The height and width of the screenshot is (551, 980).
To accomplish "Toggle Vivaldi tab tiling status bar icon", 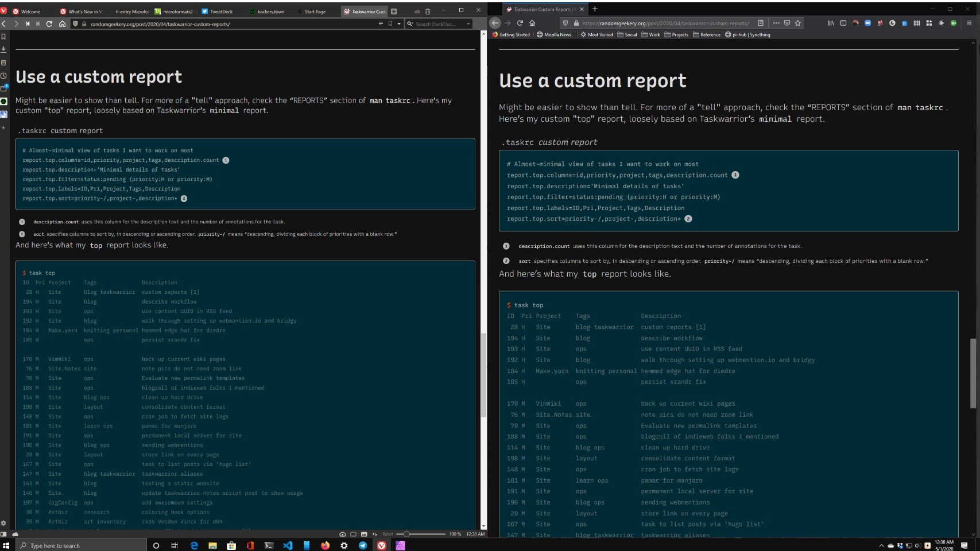I will [353, 534].
